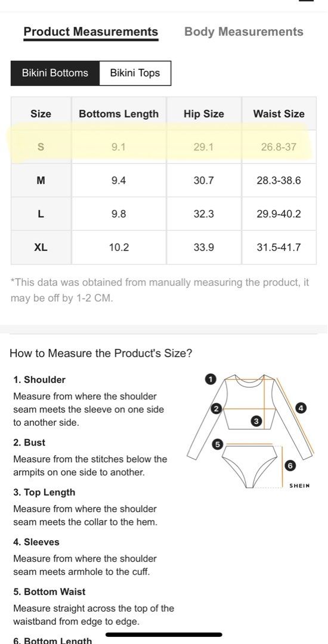Click the Hip Size column header
The width and height of the screenshot is (328, 644).
click(203, 114)
